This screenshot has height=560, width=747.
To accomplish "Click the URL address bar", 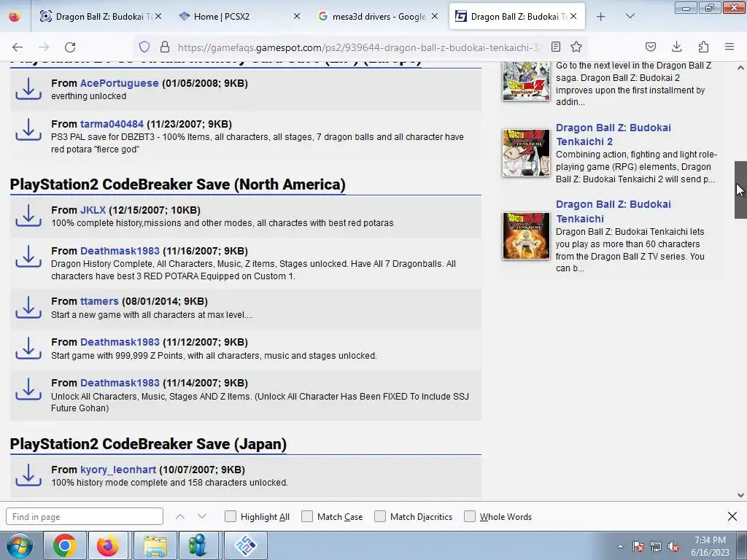I will click(x=360, y=47).
